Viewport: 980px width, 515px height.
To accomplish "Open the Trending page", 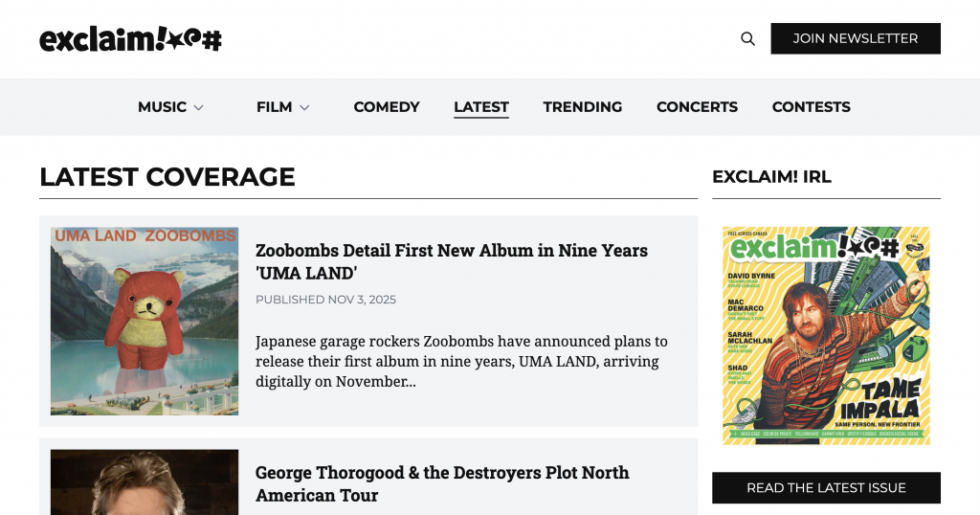I will coord(583,107).
